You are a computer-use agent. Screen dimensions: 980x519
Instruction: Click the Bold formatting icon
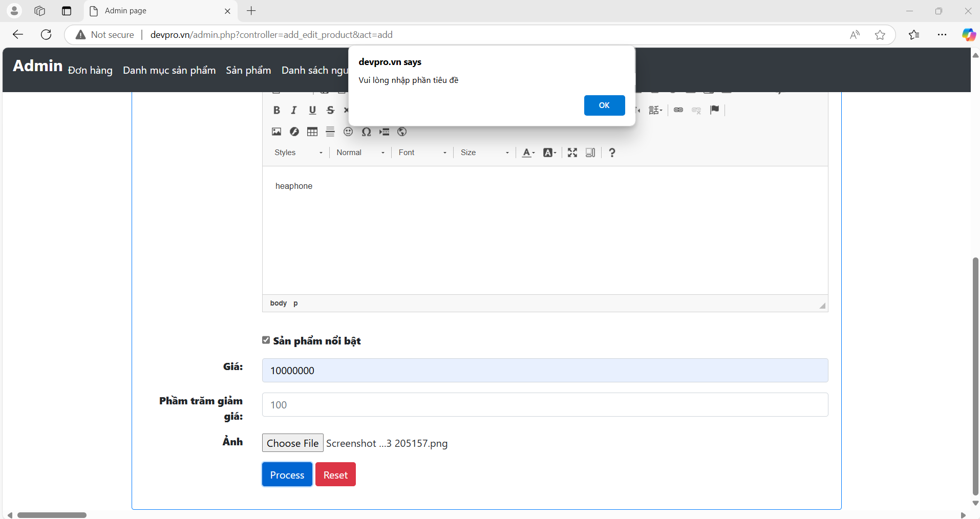(276, 110)
